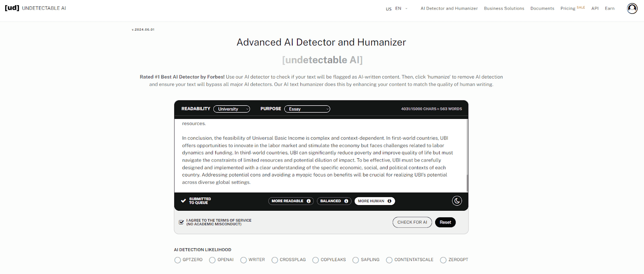Click the [ud] Undetectable AI logo
Image resolution: width=644 pixels, height=274 pixels.
pos(35,8)
